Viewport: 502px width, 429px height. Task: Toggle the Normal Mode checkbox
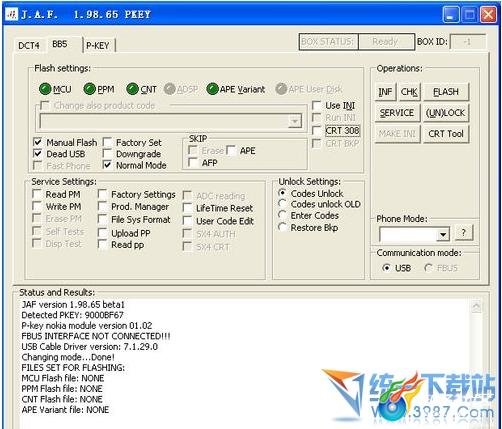(x=107, y=165)
